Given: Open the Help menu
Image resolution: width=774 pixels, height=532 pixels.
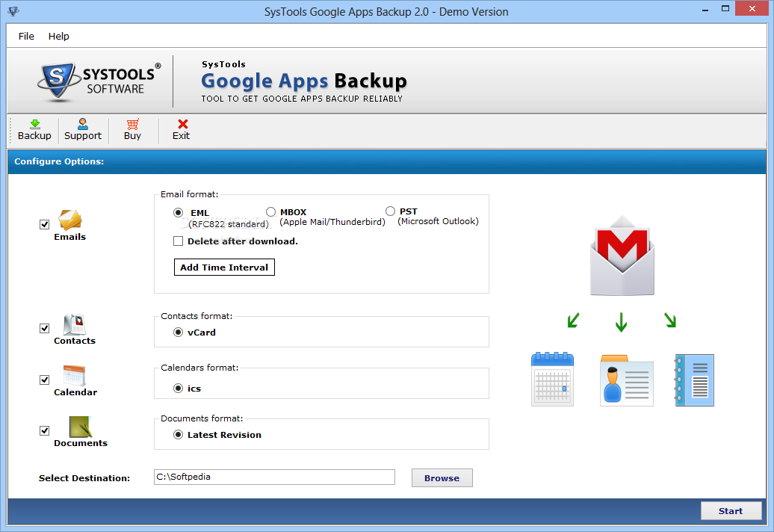Looking at the screenshot, I should 59,36.
